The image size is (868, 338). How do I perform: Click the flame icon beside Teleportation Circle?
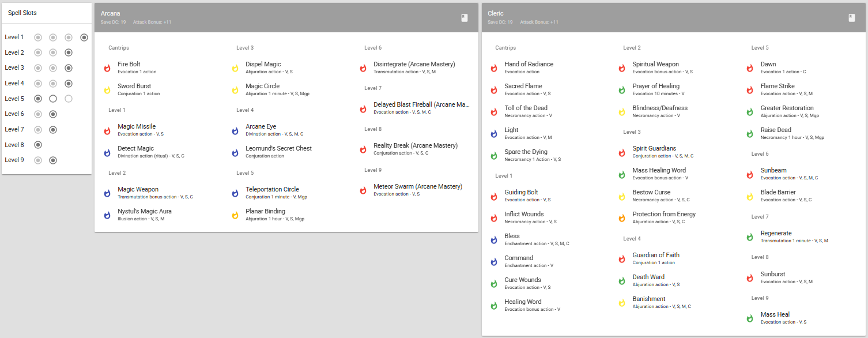pos(235,193)
